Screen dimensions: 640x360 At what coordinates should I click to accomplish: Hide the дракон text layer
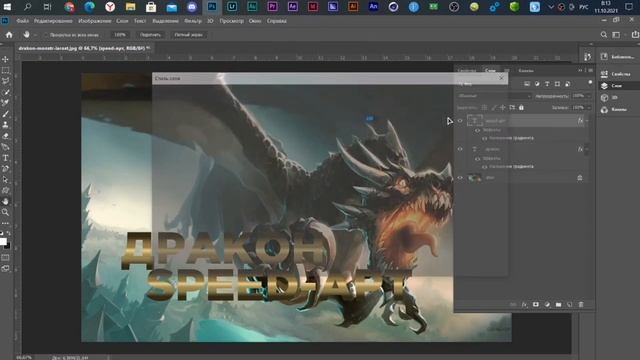pyautogui.click(x=460, y=149)
